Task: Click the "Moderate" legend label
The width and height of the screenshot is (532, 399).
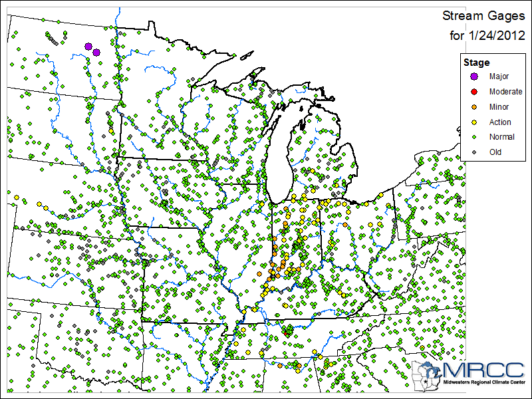Action: [505, 92]
